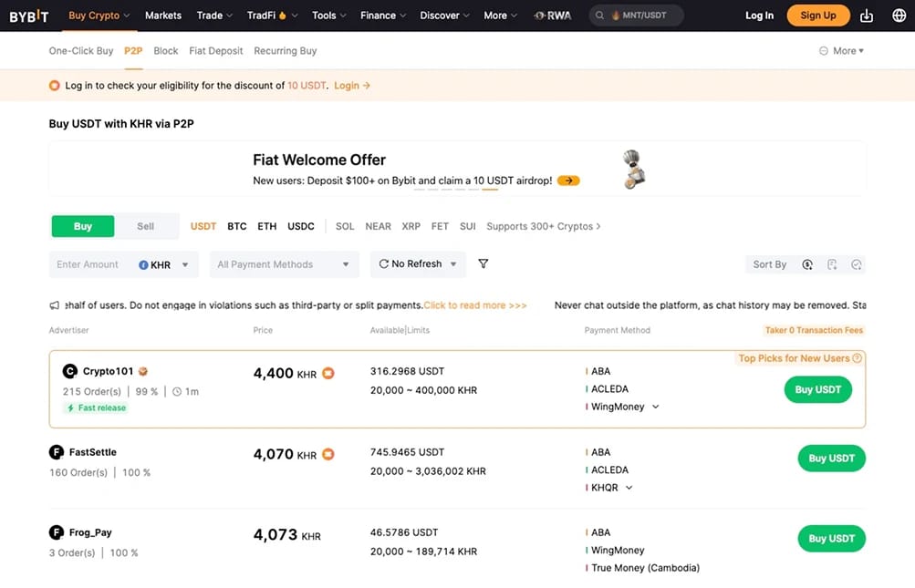Switch to the Buy toggle

point(83,226)
